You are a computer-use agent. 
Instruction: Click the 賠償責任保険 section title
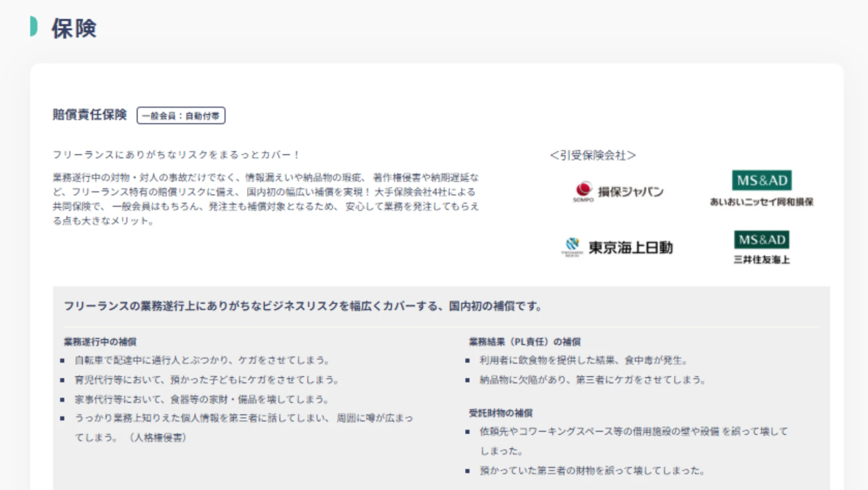click(90, 115)
